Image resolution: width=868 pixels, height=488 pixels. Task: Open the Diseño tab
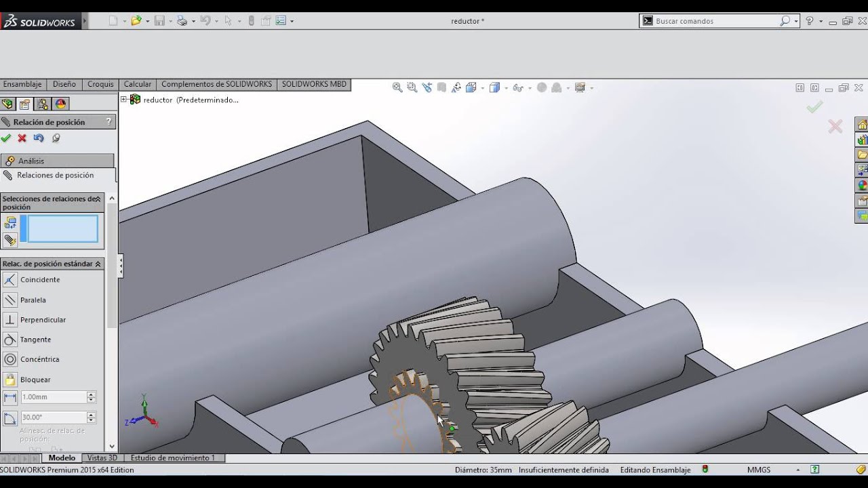(64, 84)
